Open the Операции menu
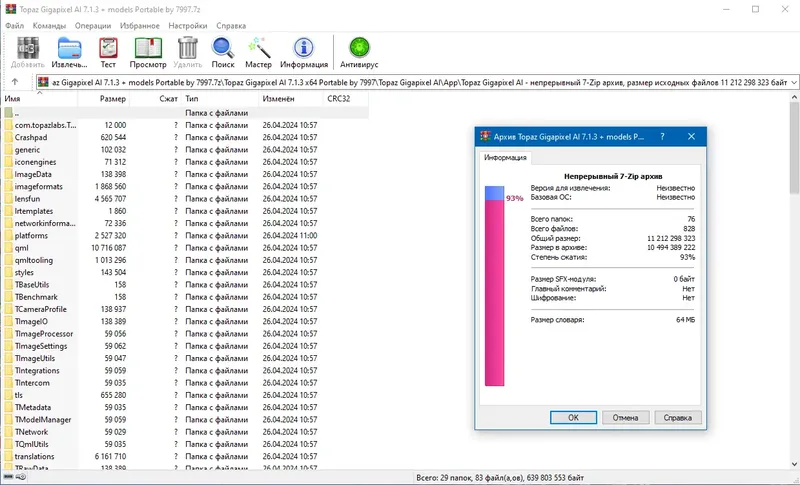The image size is (800, 485). pyautogui.click(x=93, y=25)
